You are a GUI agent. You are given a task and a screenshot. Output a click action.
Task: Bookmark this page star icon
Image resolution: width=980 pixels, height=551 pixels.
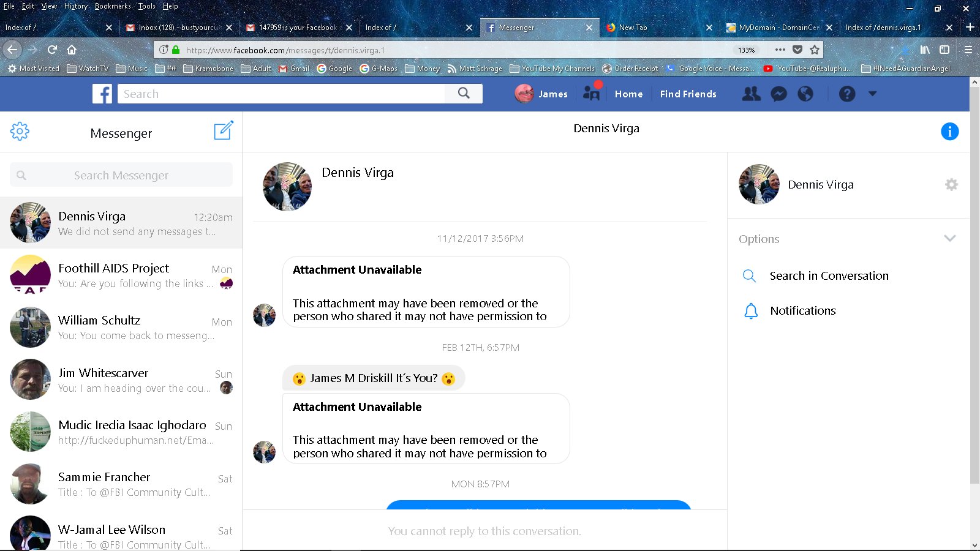[814, 50]
